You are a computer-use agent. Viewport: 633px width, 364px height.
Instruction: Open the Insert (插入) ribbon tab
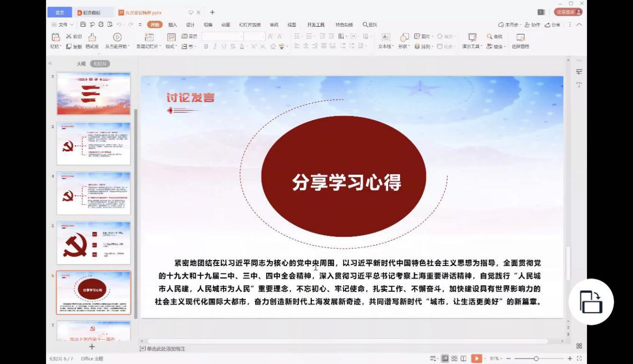coord(173,25)
